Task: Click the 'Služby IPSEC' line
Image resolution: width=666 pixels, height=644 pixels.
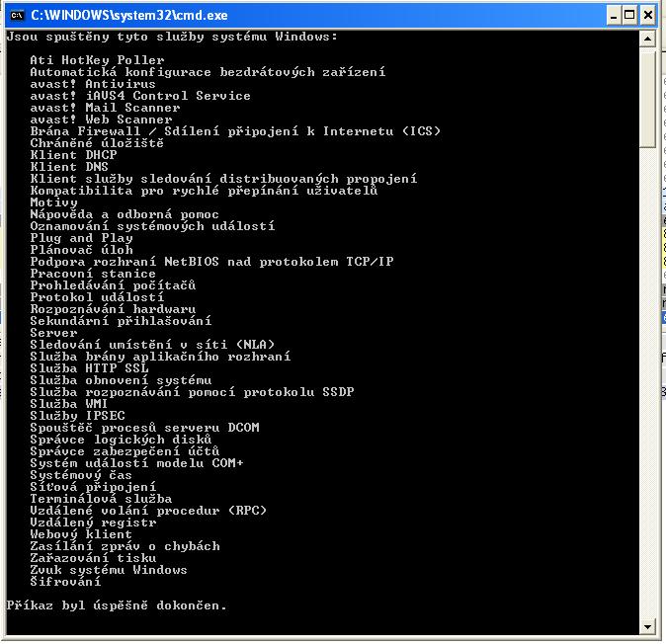Action: pos(78,416)
